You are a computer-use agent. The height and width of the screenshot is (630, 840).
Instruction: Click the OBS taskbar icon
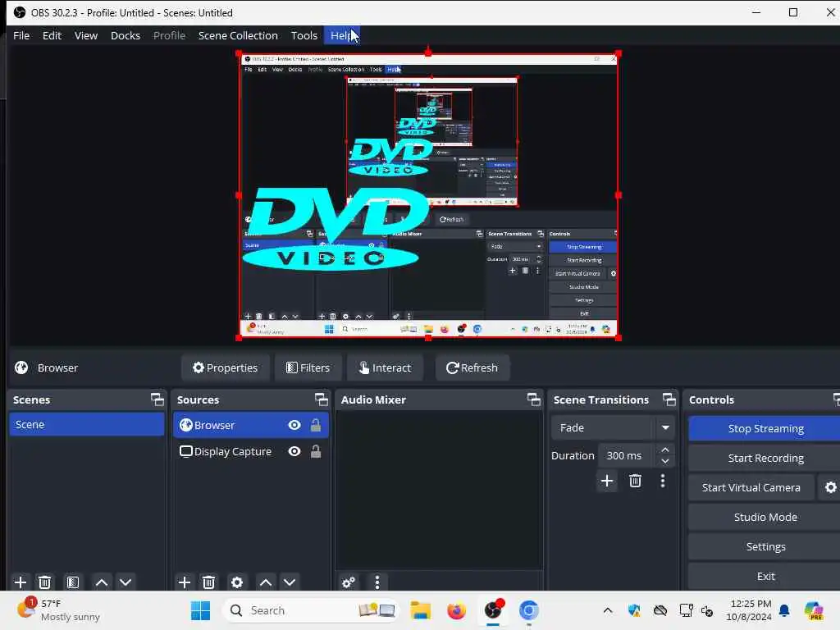[x=493, y=610]
